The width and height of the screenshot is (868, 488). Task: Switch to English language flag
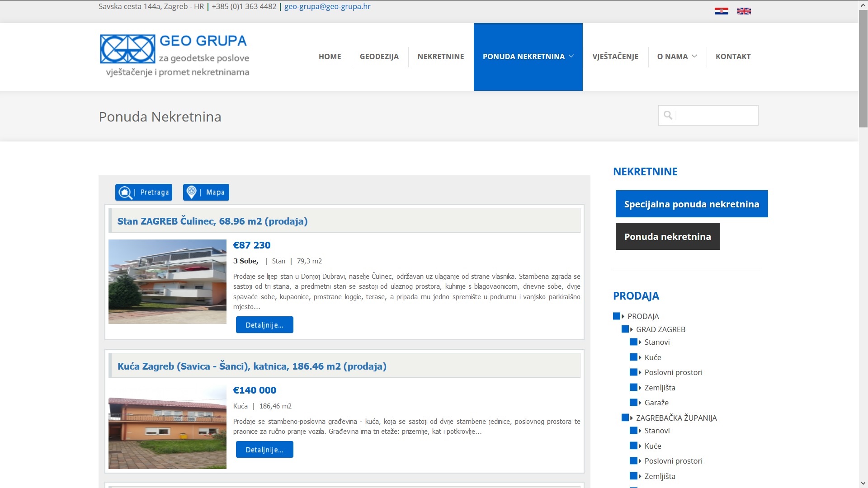[x=744, y=11]
